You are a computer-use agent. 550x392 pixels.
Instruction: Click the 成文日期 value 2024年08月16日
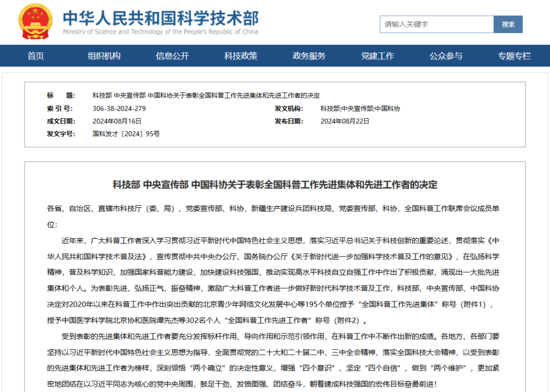117,121
